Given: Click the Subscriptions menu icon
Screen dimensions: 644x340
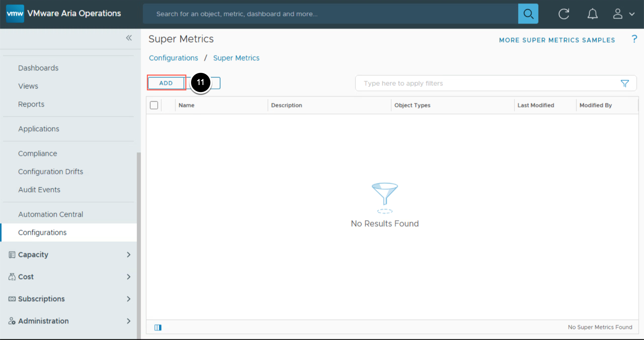Looking at the screenshot, I should coord(12,299).
